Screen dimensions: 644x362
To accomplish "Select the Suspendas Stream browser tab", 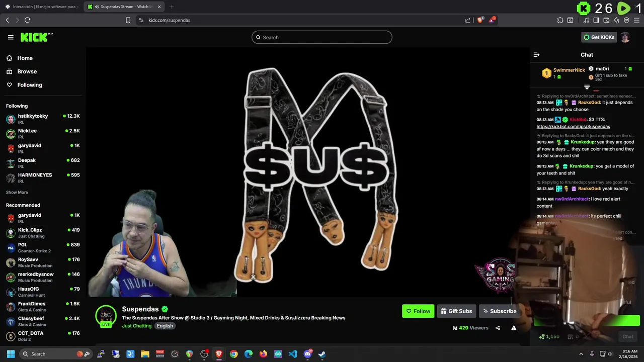I will 124,7.
